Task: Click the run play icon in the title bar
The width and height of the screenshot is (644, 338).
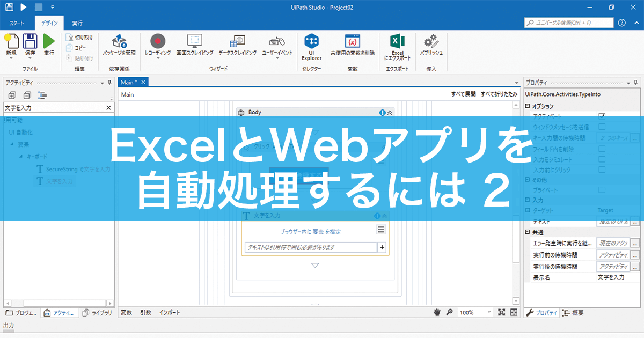Action: [x=24, y=7]
